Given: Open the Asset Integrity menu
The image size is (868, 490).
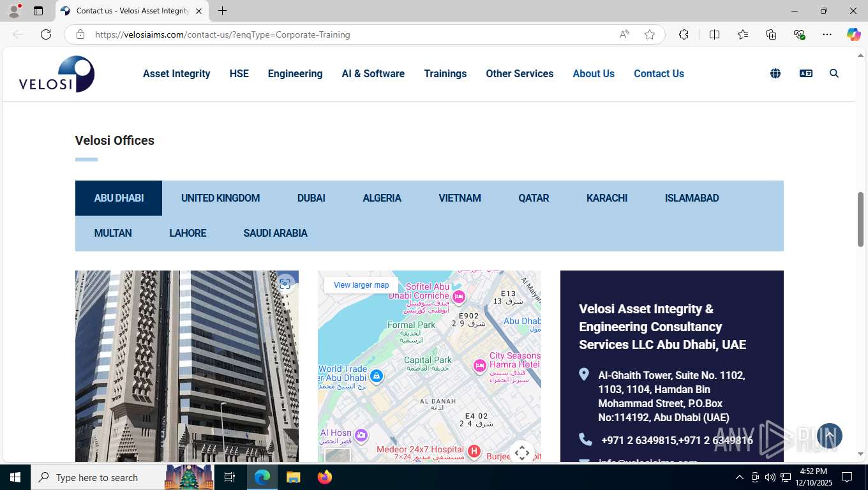Looking at the screenshot, I should (177, 73).
